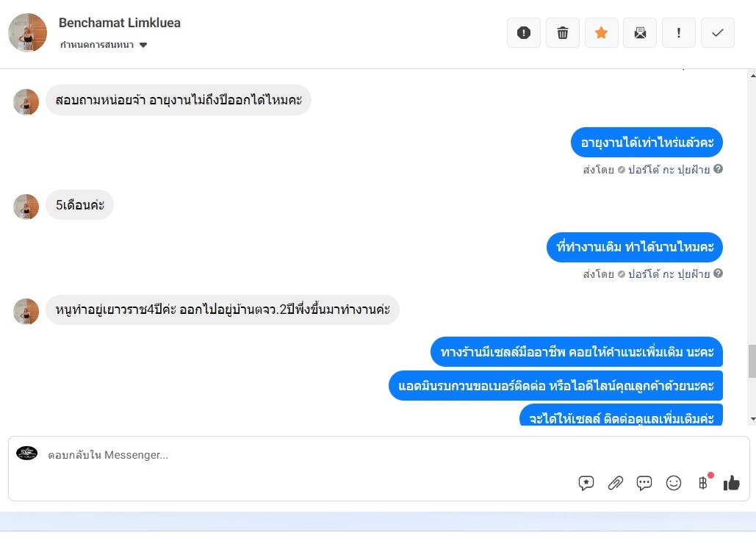Open saved replies star-bubble icon
Viewport: 756px width, 541px height.
(586, 483)
